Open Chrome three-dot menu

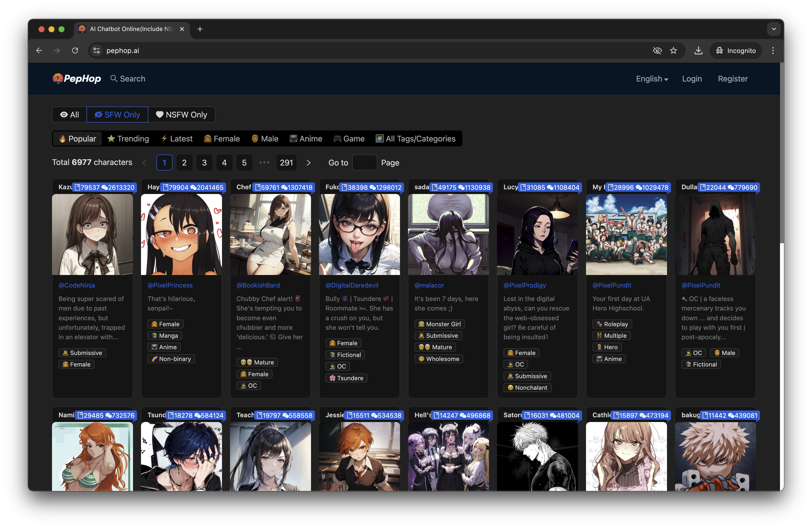click(x=773, y=50)
